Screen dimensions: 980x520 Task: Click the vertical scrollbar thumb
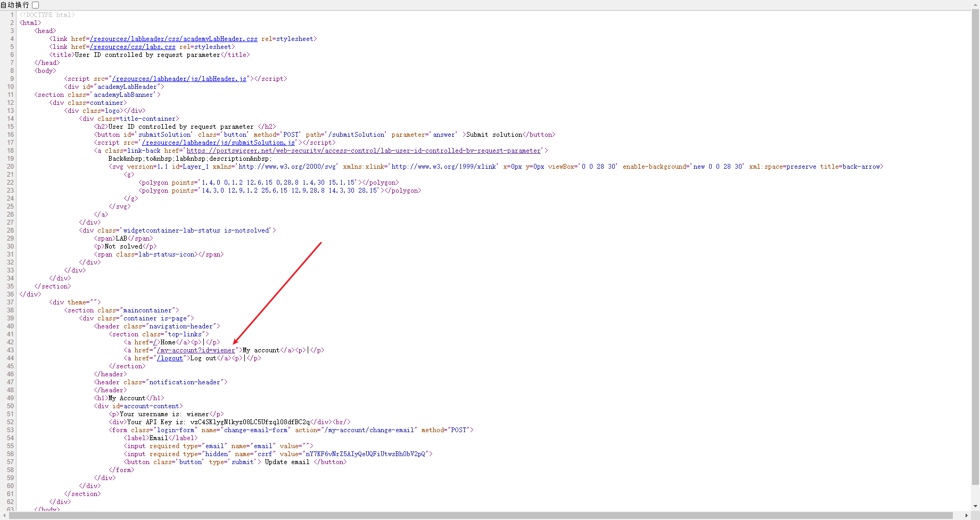point(975,247)
